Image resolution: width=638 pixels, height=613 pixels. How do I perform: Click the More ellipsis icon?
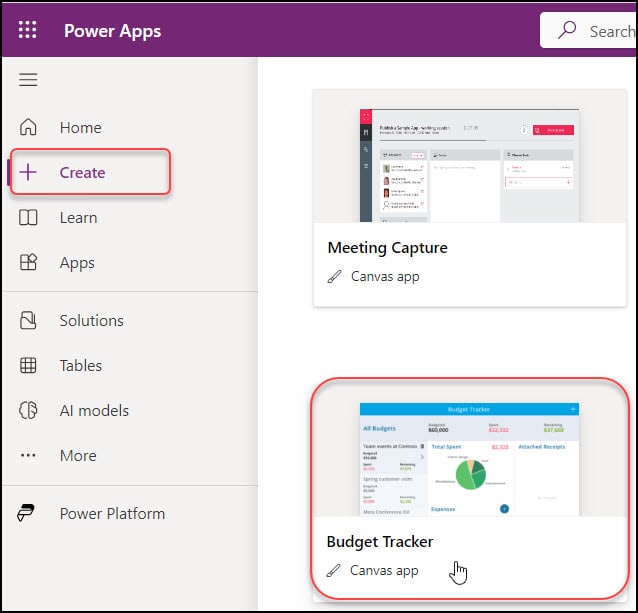(28, 455)
